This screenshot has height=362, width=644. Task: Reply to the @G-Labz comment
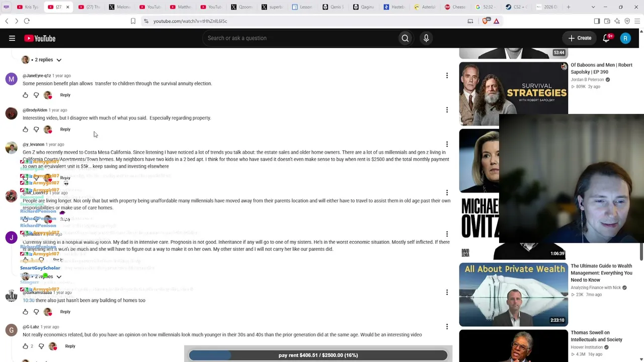70,346
